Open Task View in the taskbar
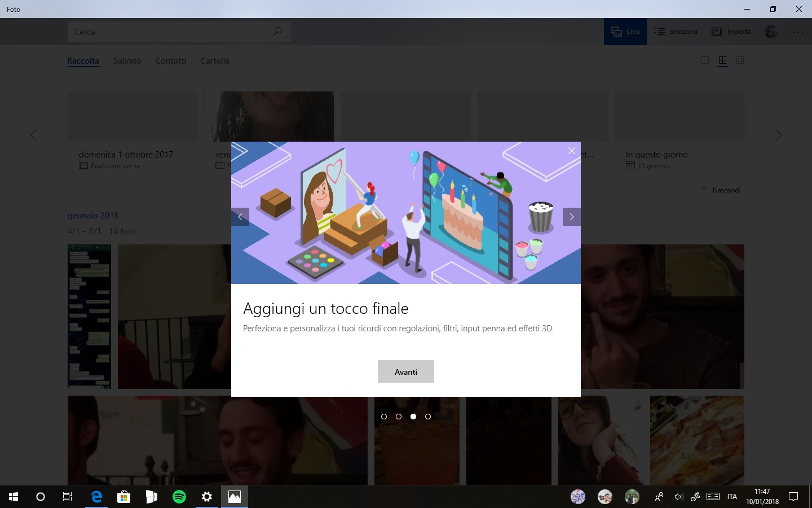Screen dimensions: 812x508 pyautogui.click(x=68, y=497)
